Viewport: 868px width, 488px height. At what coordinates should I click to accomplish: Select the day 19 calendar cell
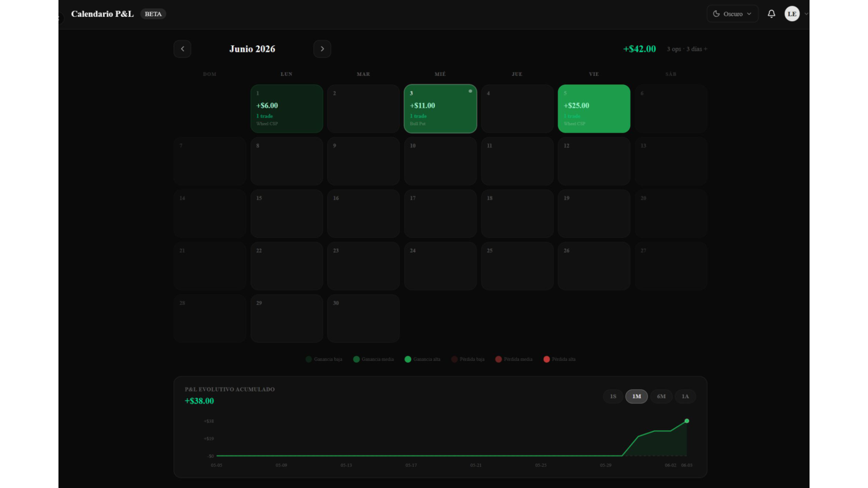pyautogui.click(x=594, y=213)
